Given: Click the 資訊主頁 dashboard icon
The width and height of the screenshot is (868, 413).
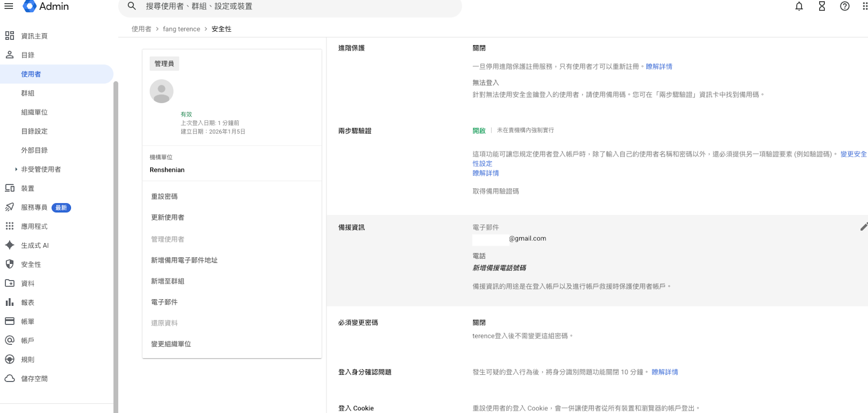Looking at the screenshot, I should (x=10, y=36).
